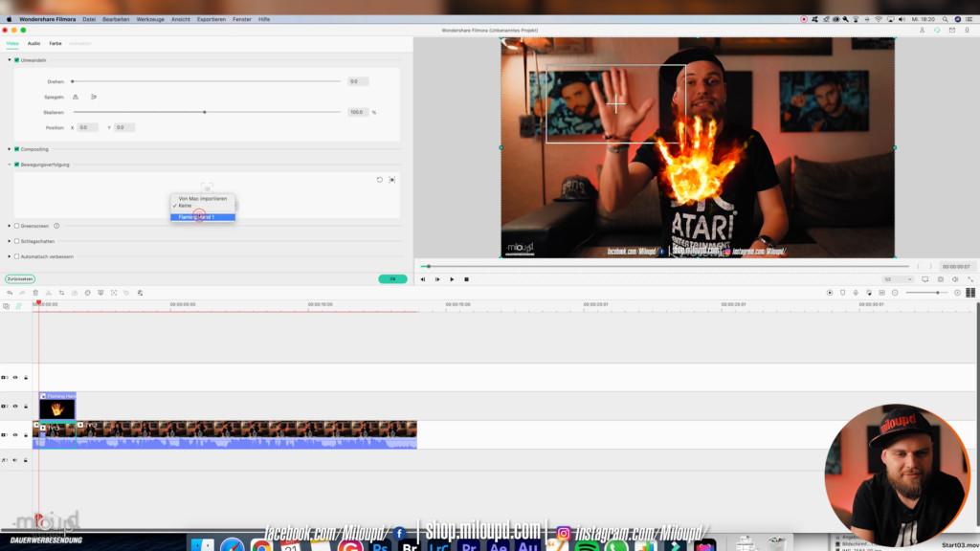980x551 pixels.
Task: Click the flip horizontal icon beside Spiegeln
Action: (76, 97)
